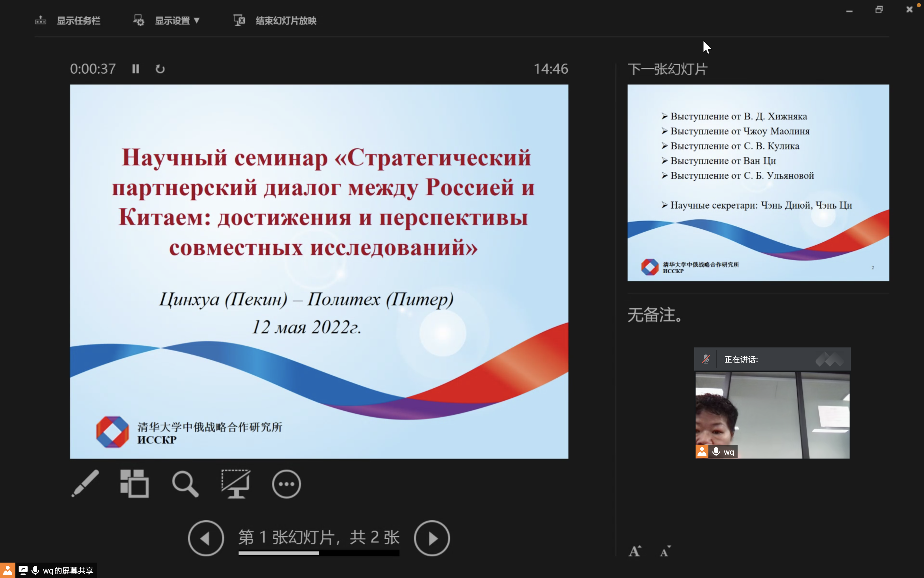Viewport: 924px width, 578px height.
Task: Pause the presentation timer
Action: [135, 69]
